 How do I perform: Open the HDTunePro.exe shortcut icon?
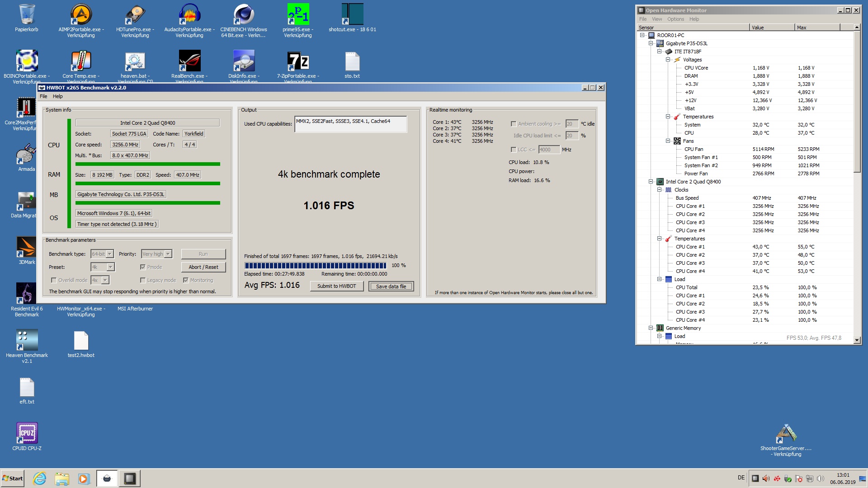[x=135, y=14]
